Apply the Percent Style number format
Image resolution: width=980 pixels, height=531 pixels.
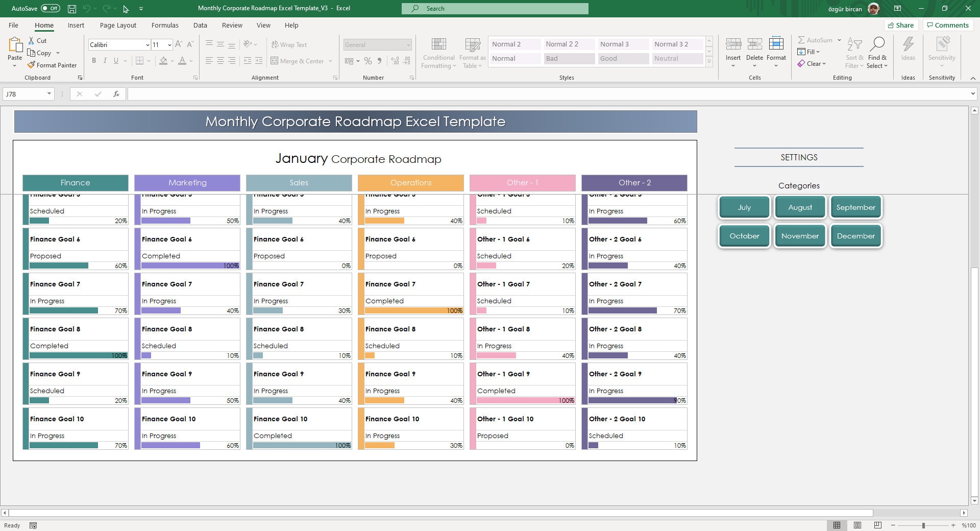click(368, 61)
